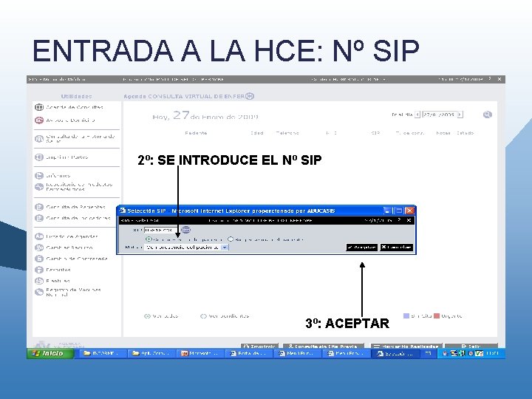Image resolution: width=532 pixels, height=399 pixels.
Task: Click the magnifier icon beside the date selector
Action: [488, 115]
